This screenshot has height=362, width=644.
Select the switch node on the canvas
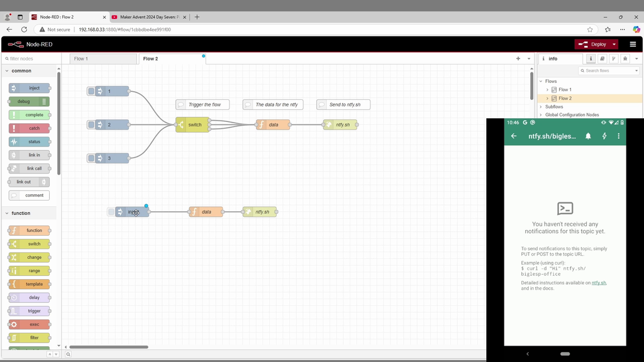[x=192, y=125]
